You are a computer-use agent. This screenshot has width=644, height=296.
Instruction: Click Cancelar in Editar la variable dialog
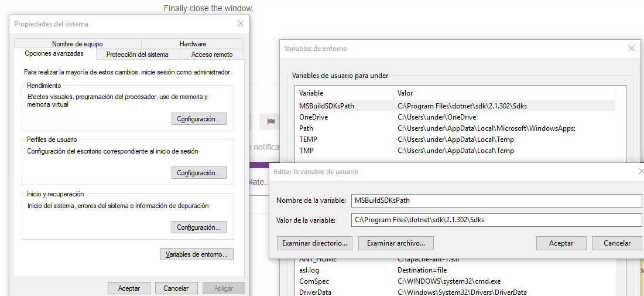[x=617, y=243]
